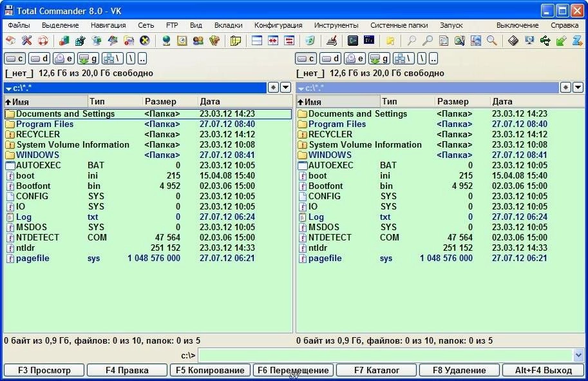Click the red inward-arrows panel toolbar icon
Screen dimensions: 588x381
tap(273, 40)
